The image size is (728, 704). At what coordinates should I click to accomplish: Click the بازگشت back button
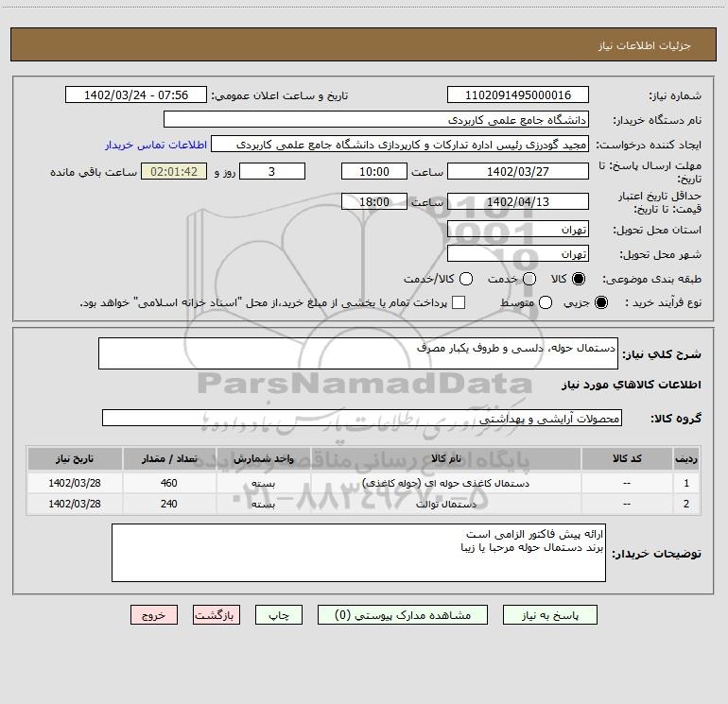click(217, 615)
